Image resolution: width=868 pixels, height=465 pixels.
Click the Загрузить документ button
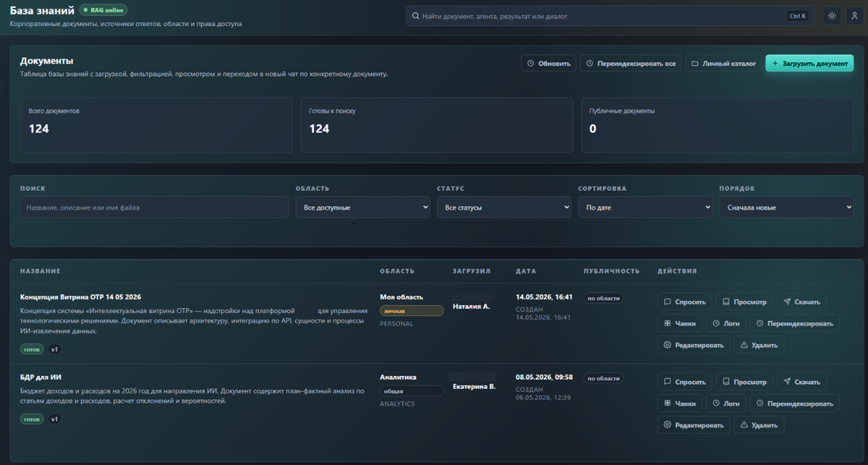810,63
